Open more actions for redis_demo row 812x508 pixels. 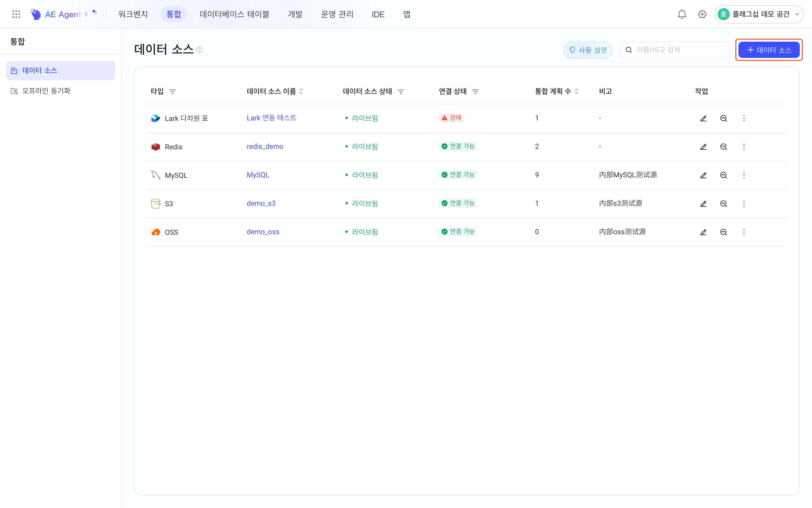pyautogui.click(x=744, y=147)
